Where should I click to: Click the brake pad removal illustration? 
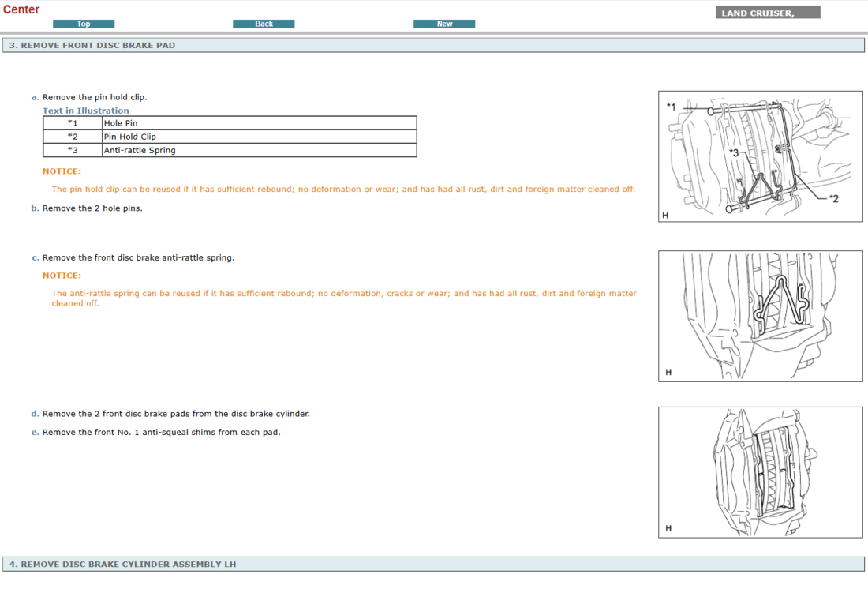760,471
